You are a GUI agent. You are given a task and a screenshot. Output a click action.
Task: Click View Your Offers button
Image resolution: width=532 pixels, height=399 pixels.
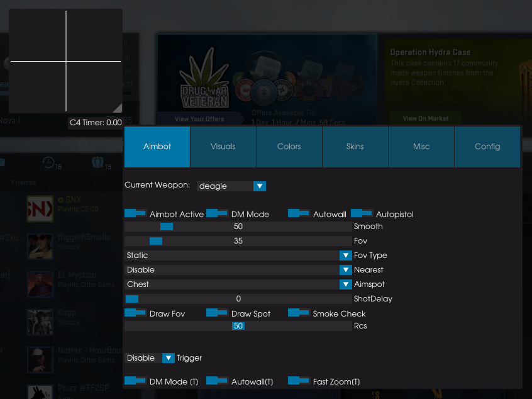(200, 119)
